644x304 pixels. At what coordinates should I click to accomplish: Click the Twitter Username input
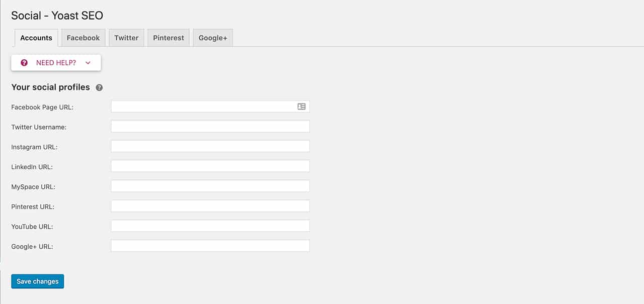click(x=210, y=127)
